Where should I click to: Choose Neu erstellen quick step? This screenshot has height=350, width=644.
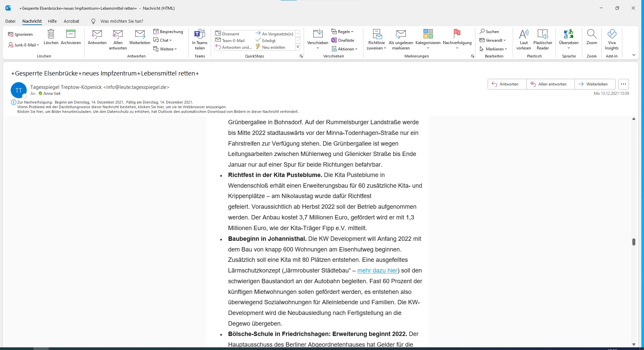(x=271, y=47)
